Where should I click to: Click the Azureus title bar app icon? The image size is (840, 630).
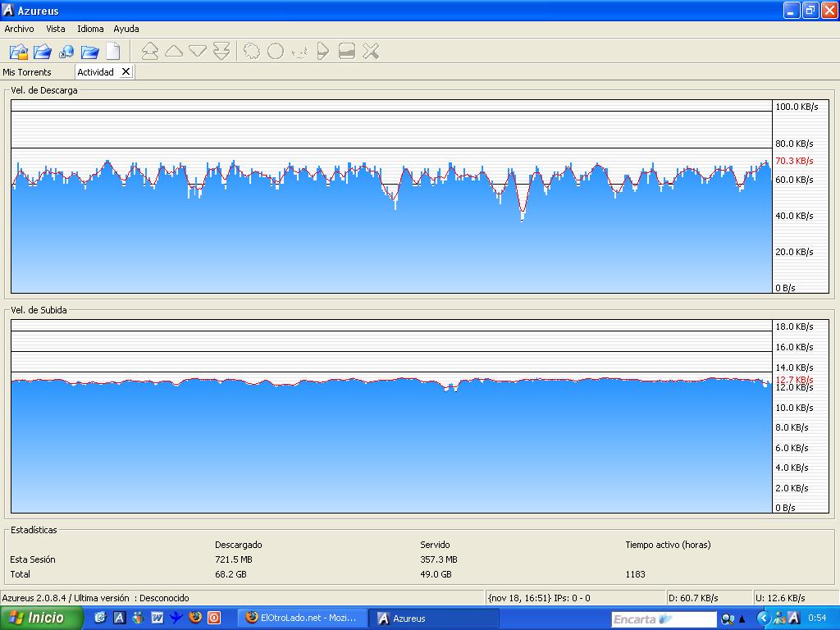[x=8, y=10]
